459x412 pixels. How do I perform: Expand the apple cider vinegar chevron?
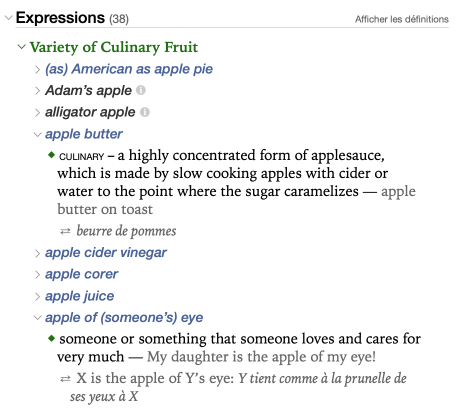[37, 253]
